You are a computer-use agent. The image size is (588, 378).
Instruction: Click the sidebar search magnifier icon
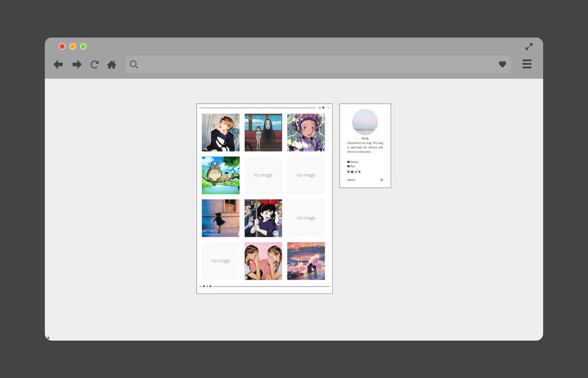point(381,180)
